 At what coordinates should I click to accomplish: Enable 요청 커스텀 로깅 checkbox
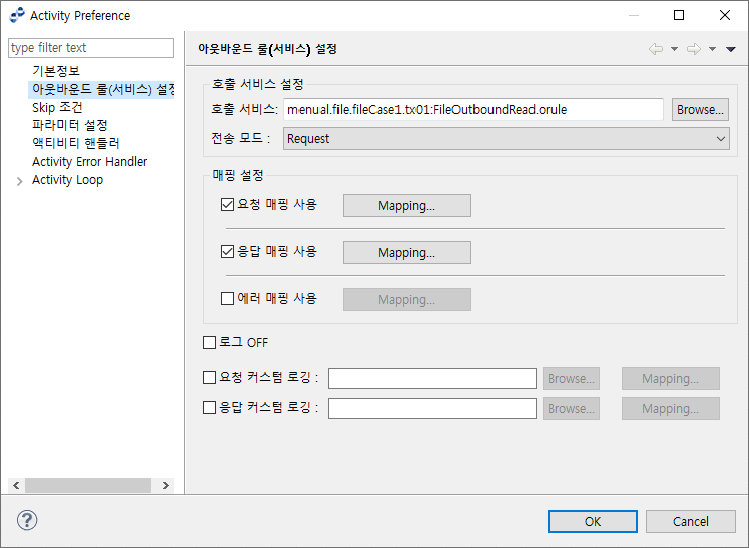point(210,378)
